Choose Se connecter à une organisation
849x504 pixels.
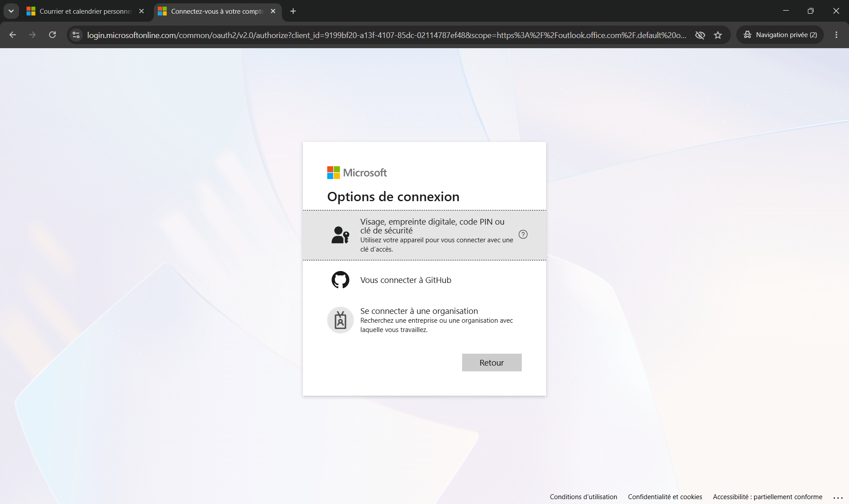(x=424, y=320)
